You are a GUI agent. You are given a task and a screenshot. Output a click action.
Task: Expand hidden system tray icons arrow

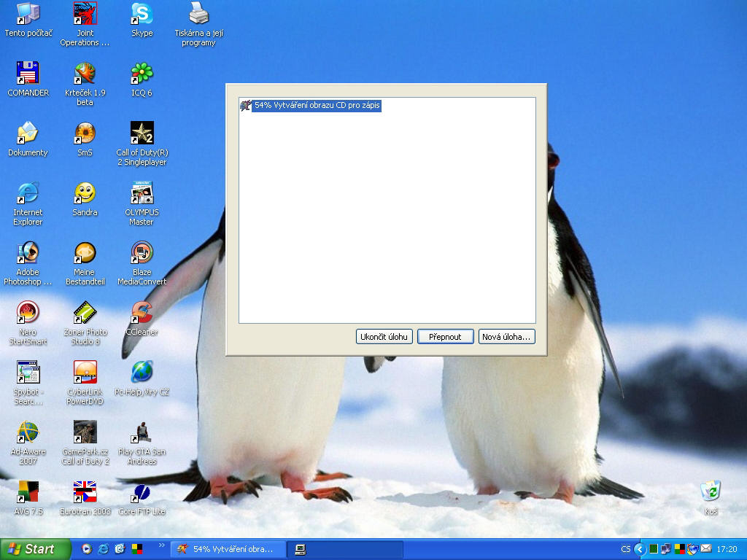(640, 549)
